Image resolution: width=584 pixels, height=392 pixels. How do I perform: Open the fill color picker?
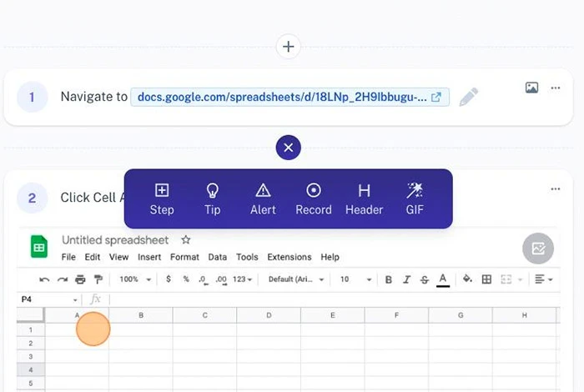(x=467, y=279)
